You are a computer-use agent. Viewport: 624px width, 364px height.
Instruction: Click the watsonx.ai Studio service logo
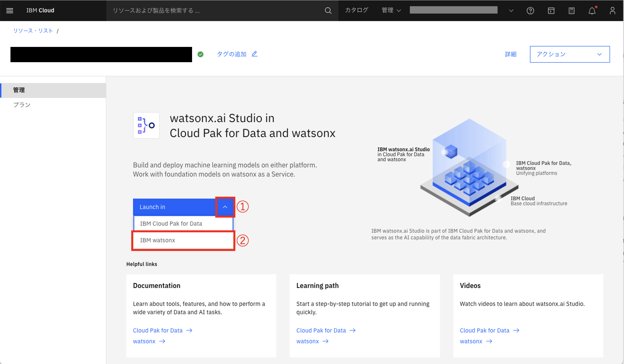(x=146, y=125)
